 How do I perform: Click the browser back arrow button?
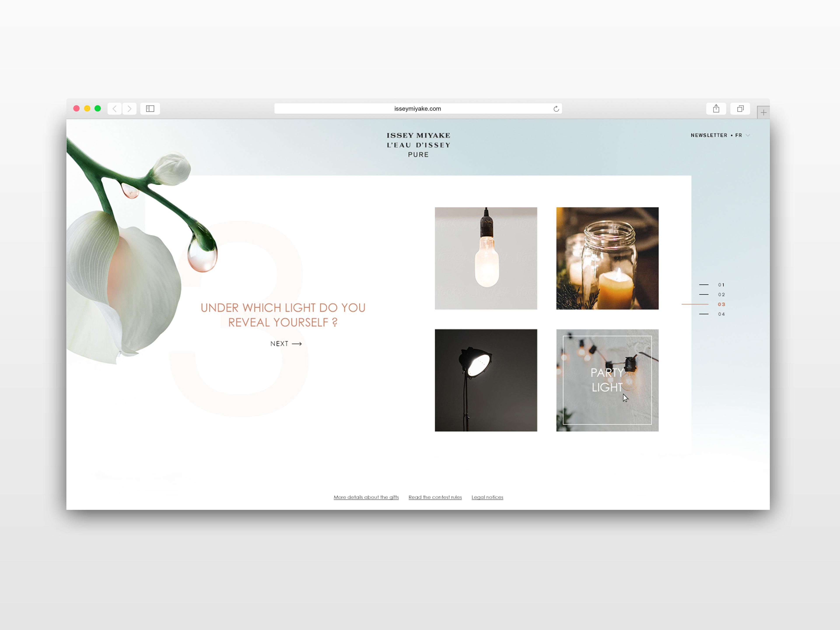tap(114, 108)
